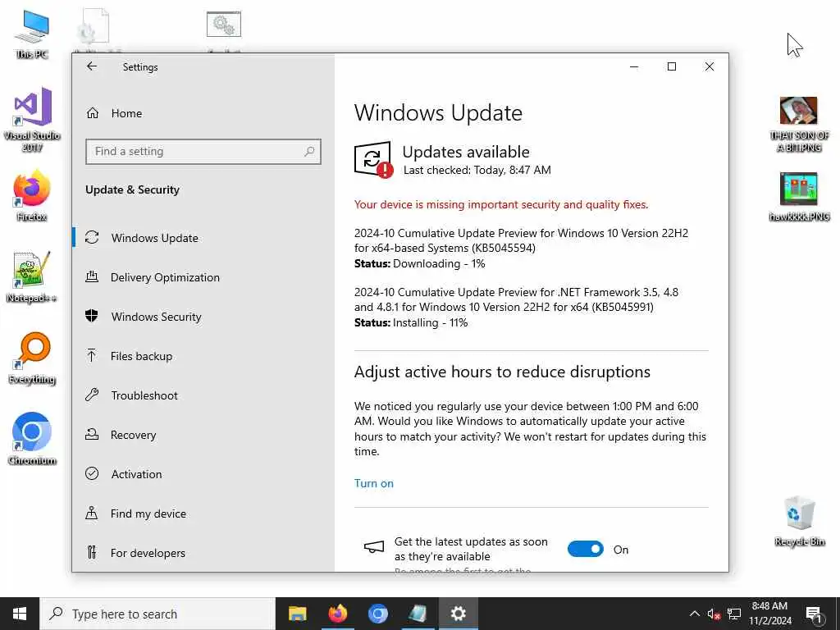Click the Home house icon
Viewport: 840px width, 630px height.
(x=93, y=113)
